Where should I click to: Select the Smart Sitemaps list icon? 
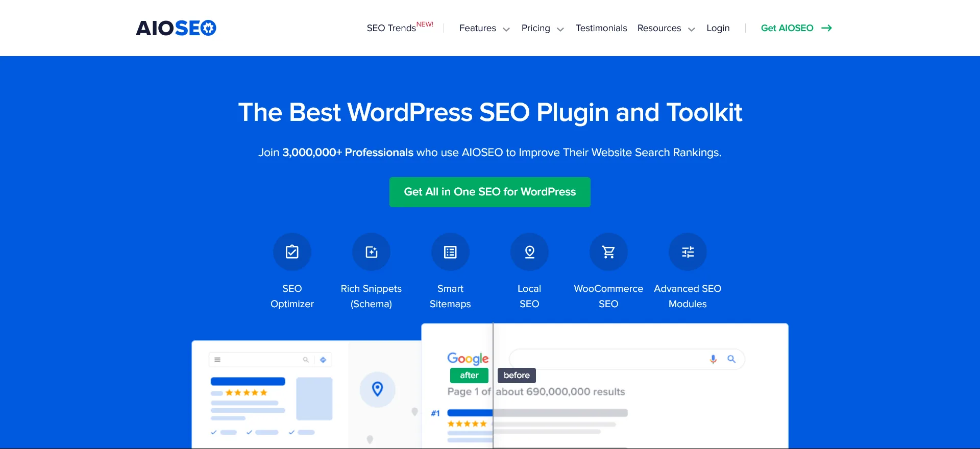point(450,252)
